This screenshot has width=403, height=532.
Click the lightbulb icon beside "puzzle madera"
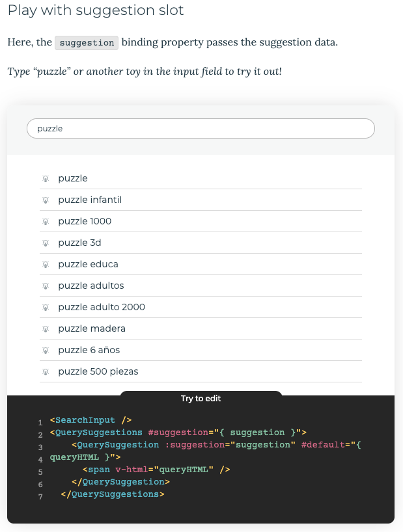pos(46,329)
